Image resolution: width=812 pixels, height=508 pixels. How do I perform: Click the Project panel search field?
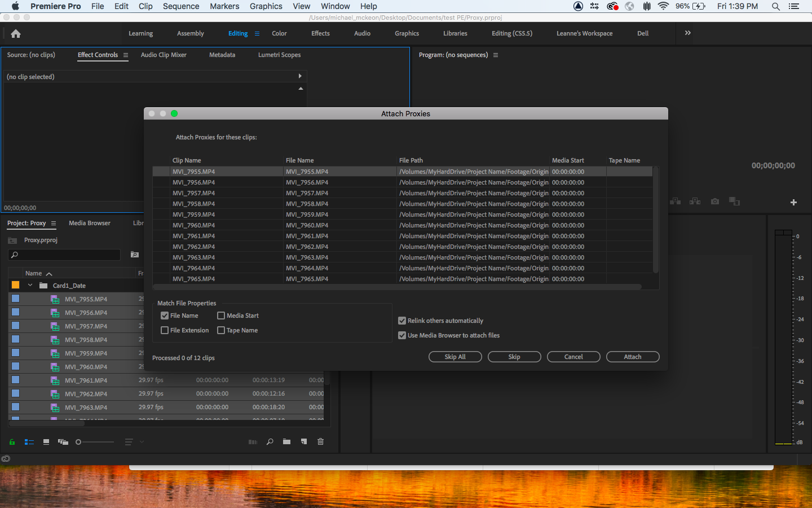coord(65,255)
